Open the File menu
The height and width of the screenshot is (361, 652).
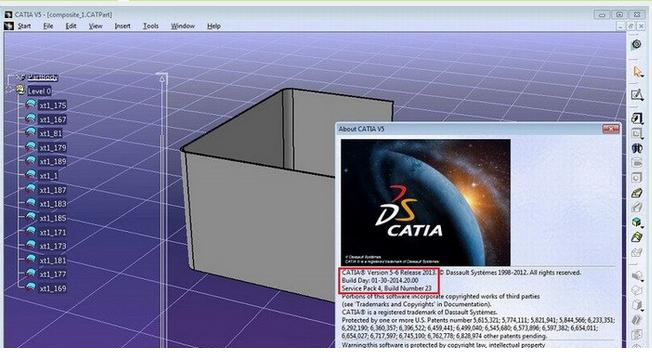(48, 26)
